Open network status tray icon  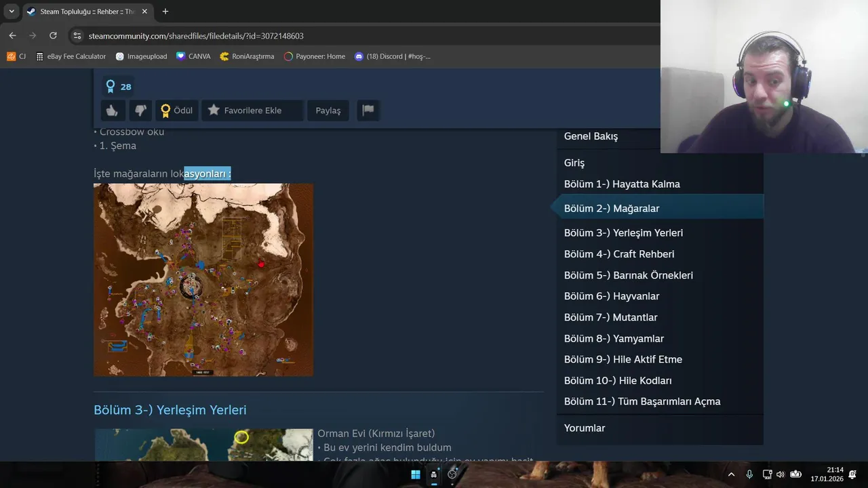[x=767, y=474]
